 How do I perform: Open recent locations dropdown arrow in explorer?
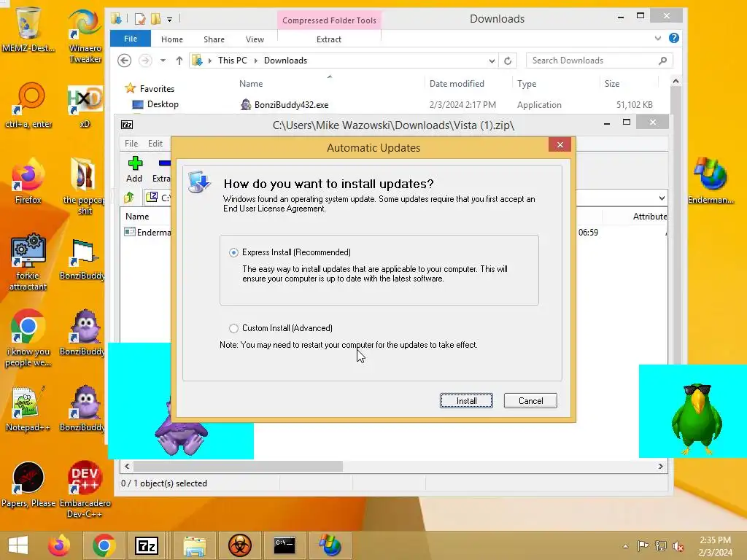(163, 61)
